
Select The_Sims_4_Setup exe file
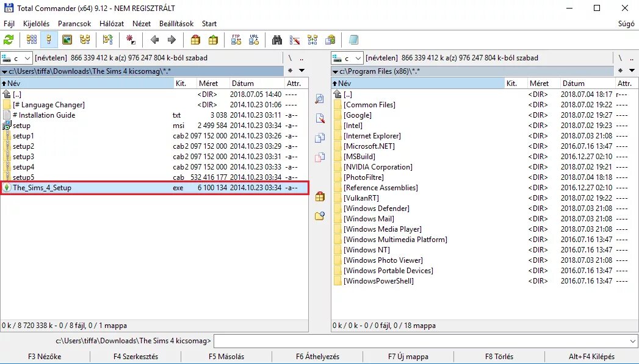pos(154,188)
